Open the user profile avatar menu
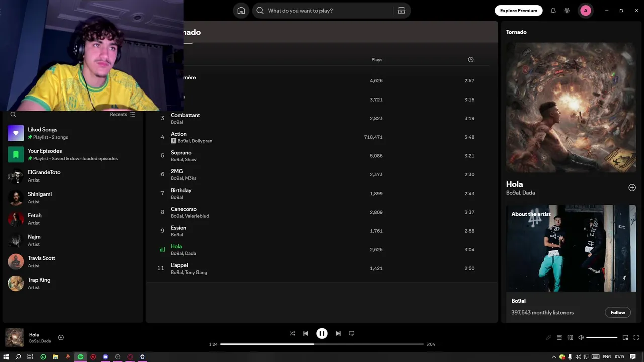This screenshot has height=362, width=644. point(585,11)
